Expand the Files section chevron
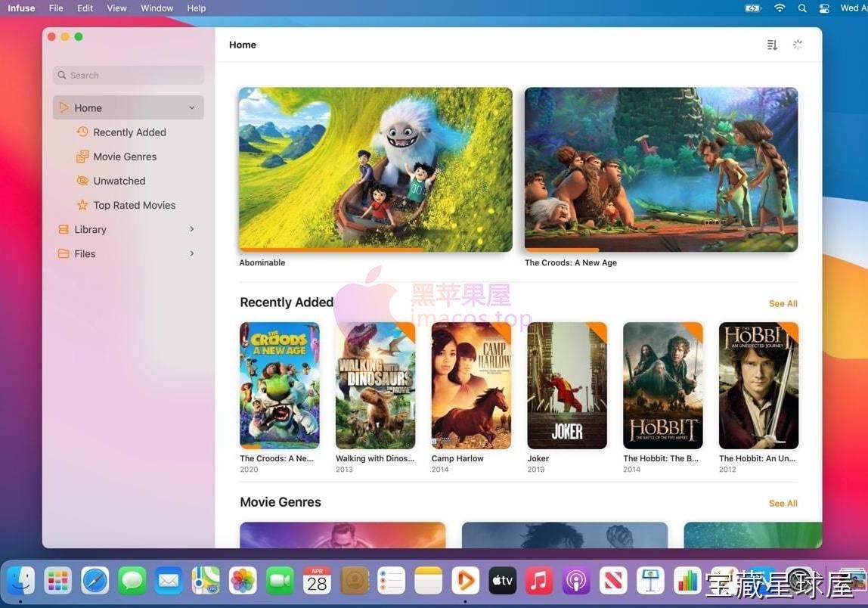Viewport: 868px width, 608px height. coord(192,253)
